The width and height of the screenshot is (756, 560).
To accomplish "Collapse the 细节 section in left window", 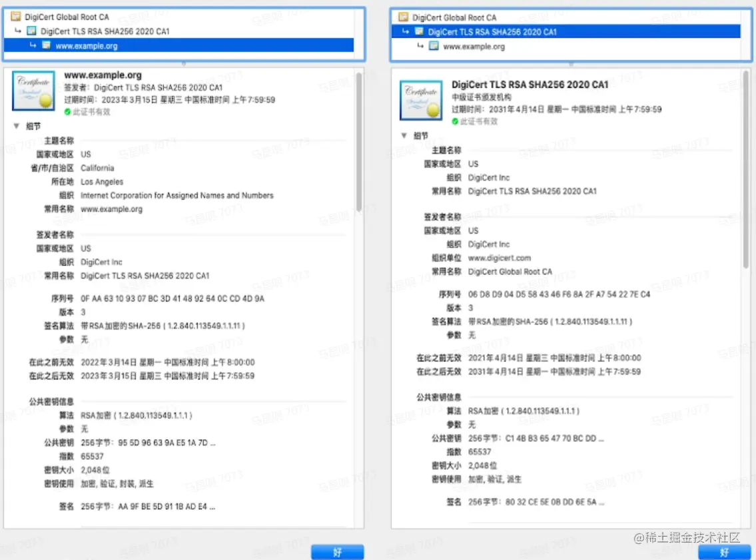I will [17, 127].
